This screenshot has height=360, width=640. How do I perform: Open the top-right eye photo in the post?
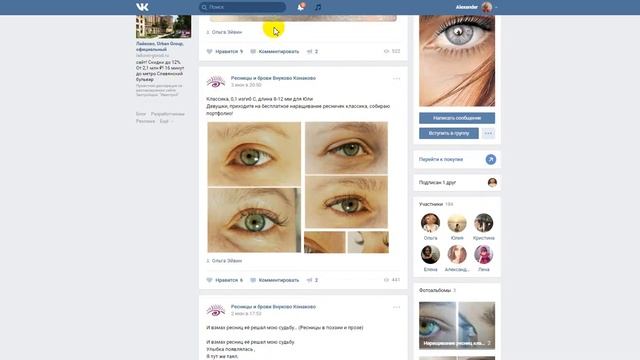(x=346, y=148)
